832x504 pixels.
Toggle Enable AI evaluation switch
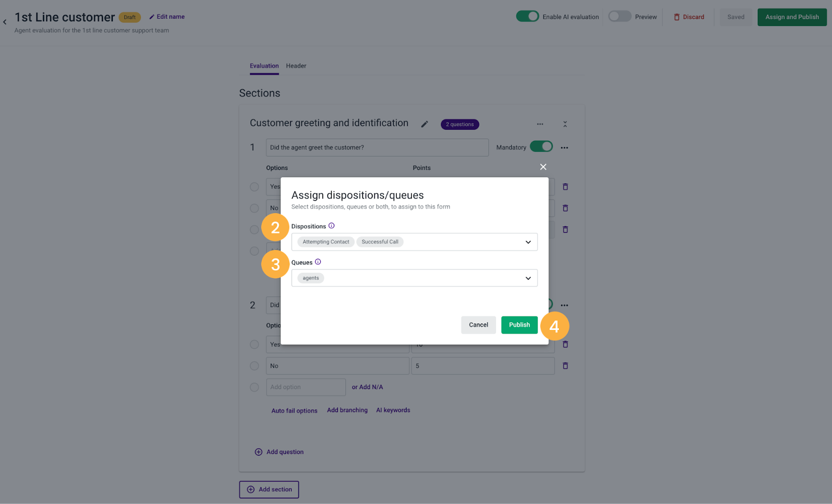pos(527,17)
